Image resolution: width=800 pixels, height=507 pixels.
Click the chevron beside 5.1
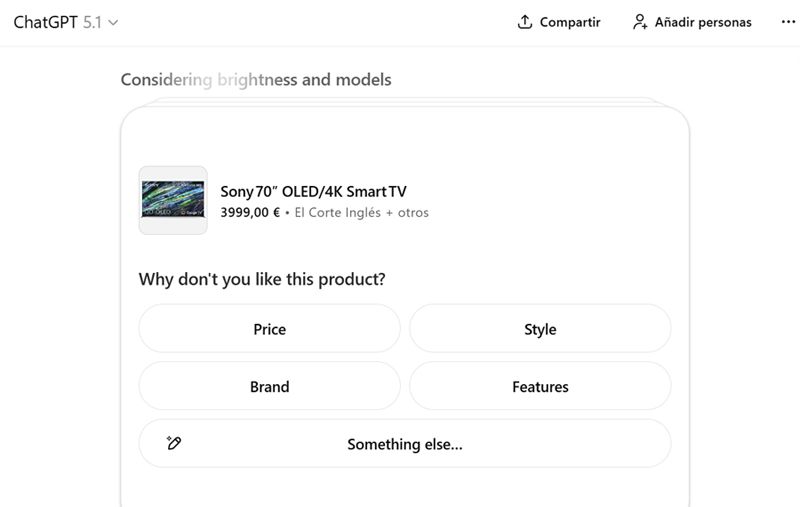point(112,22)
